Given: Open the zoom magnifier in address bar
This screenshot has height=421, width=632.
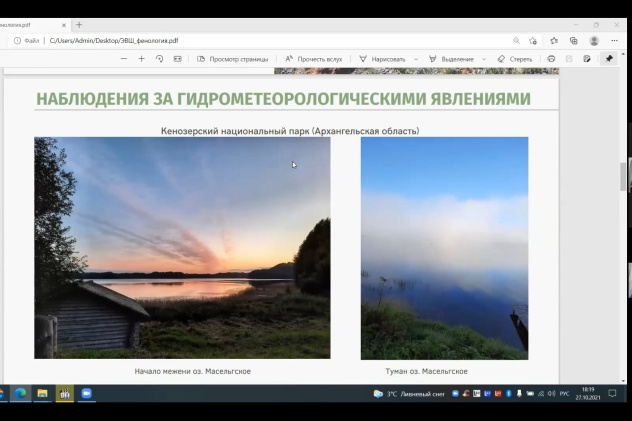Looking at the screenshot, I should pyautogui.click(x=516, y=41).
